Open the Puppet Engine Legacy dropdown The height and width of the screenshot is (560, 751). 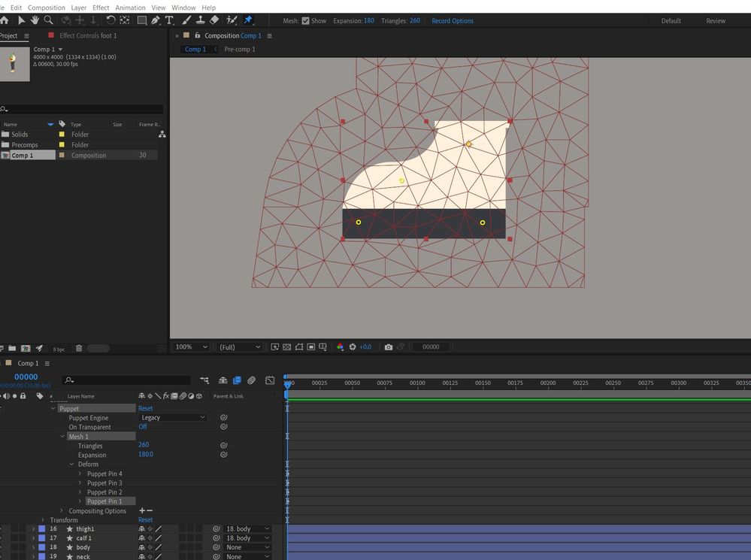click(x=173, y=417)
